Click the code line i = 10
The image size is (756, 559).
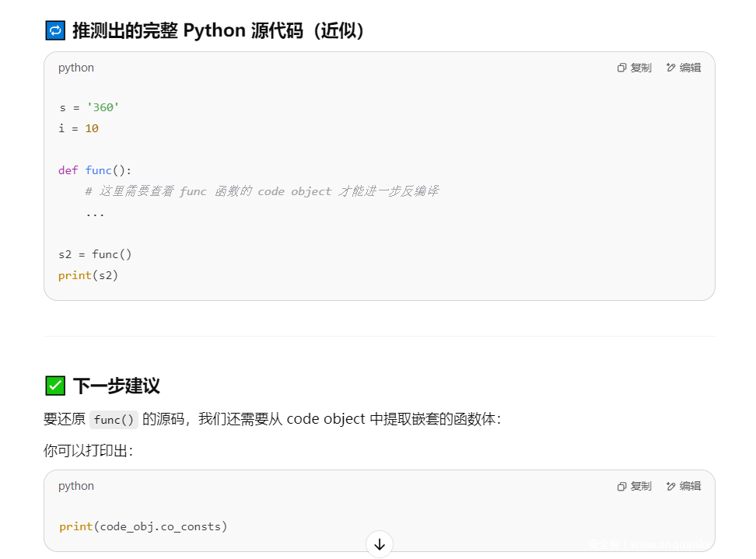[79, 128]
